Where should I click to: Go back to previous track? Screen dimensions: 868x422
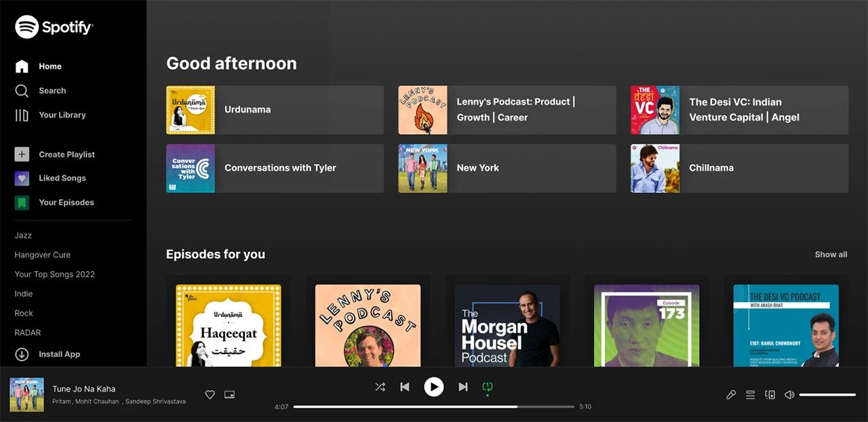(x=405, y=387)
